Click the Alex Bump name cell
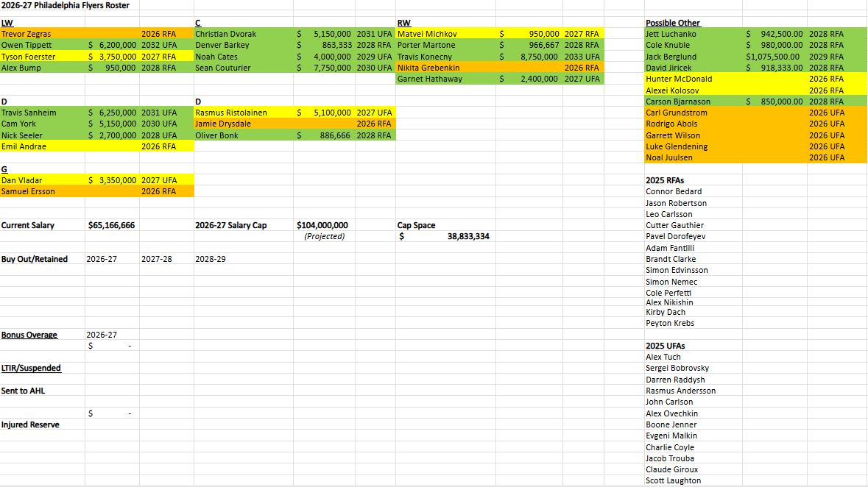Image resolution: width=868 pixels, height=487 pixels. [x=43, y=68]
